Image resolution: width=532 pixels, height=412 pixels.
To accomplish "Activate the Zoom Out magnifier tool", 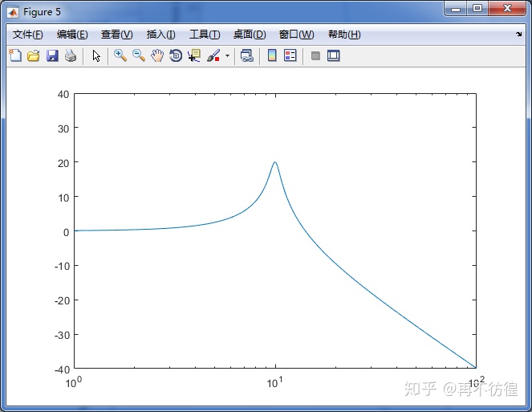I will 139,55.
